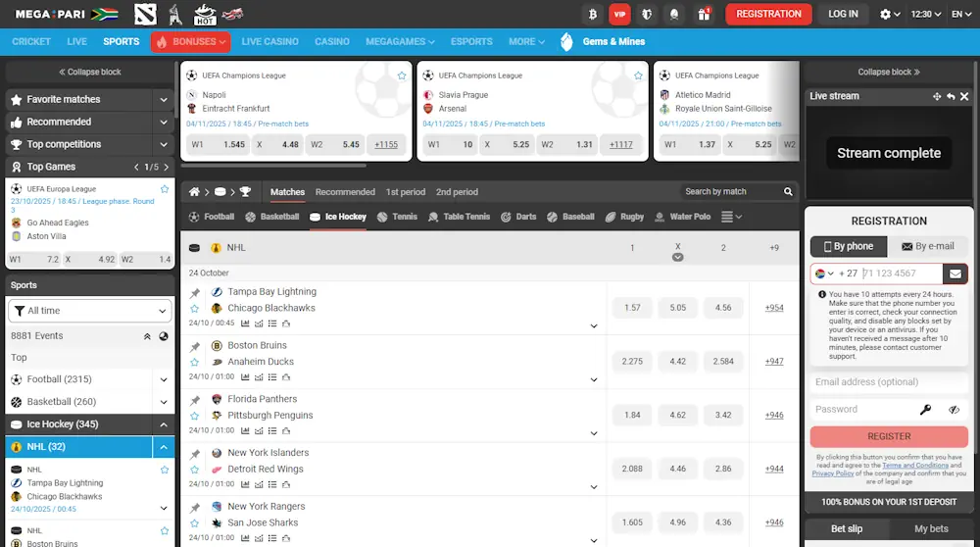980x547 pixels.
Task: Click the red REGISTRATION button
Action: [768, 14]
